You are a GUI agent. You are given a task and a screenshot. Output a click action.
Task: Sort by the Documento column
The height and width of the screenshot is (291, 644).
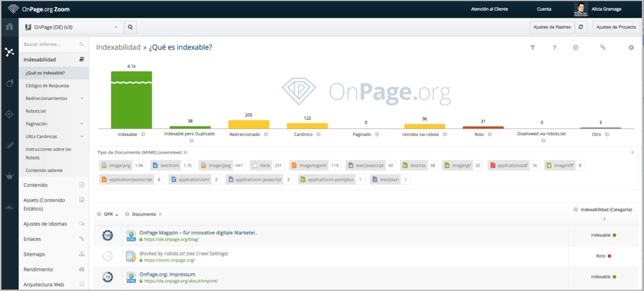pyautogui.click(x=146, y=214)
